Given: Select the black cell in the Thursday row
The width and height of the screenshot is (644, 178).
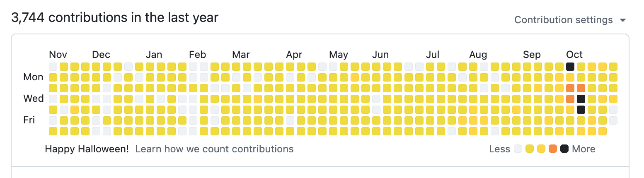Looking at the screenshot, I should click(x=581, y=110).
